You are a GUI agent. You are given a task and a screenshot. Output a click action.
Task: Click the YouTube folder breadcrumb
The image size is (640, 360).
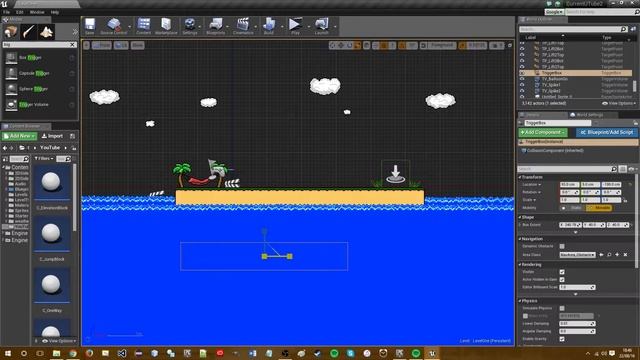tap(50, 147)
